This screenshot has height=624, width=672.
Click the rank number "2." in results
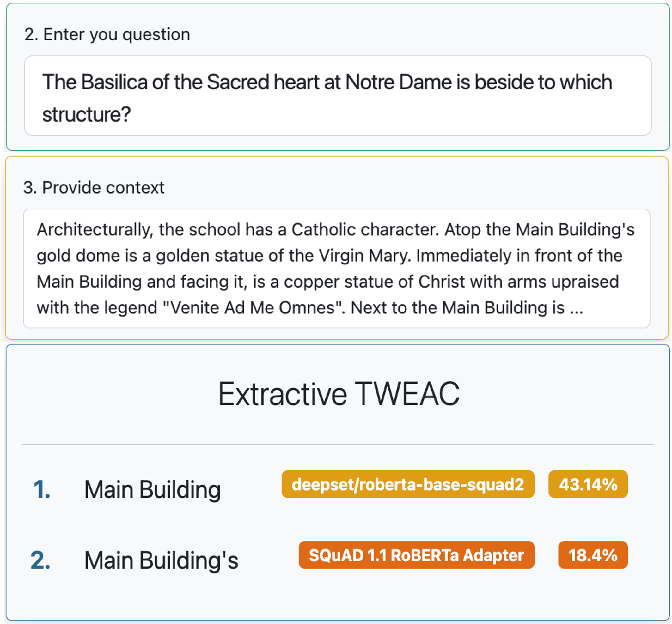tap(40, 560)
